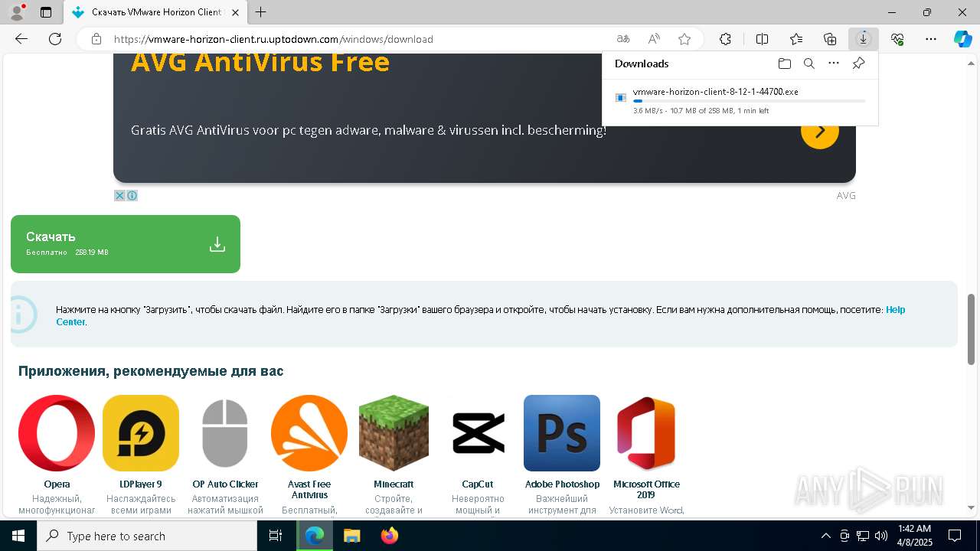Add page to favorites star icon
The image size is (980, 551).
click(684, 39)
